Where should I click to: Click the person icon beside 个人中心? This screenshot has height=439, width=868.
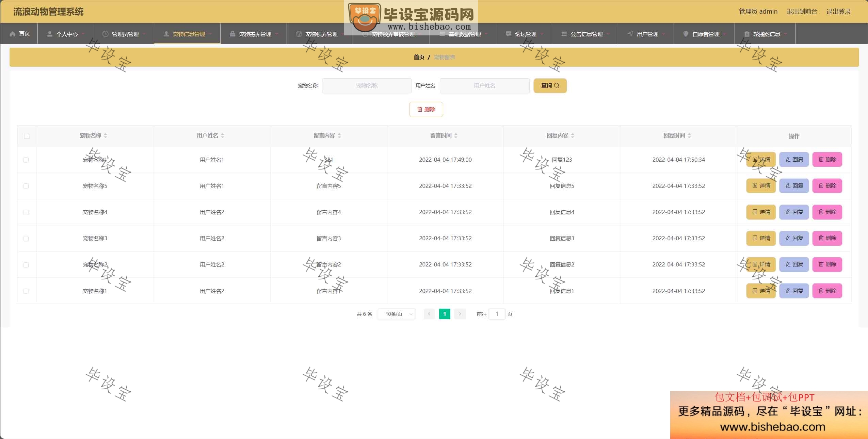point(50,34)
